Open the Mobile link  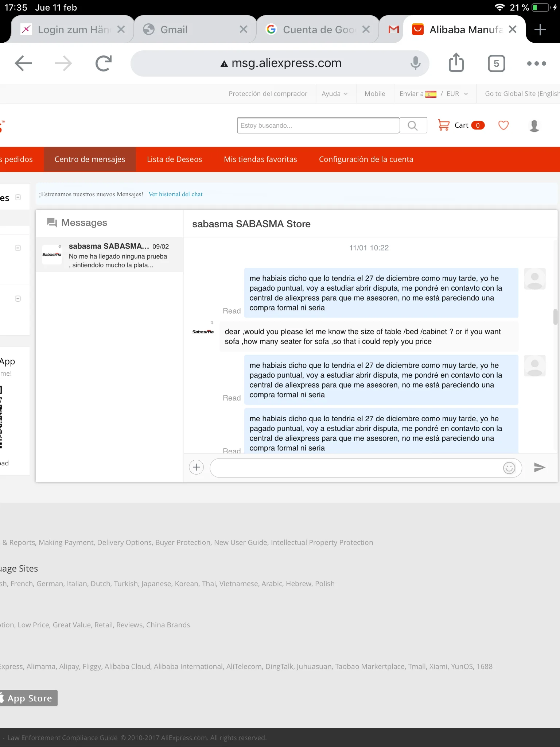click(375, 94)
